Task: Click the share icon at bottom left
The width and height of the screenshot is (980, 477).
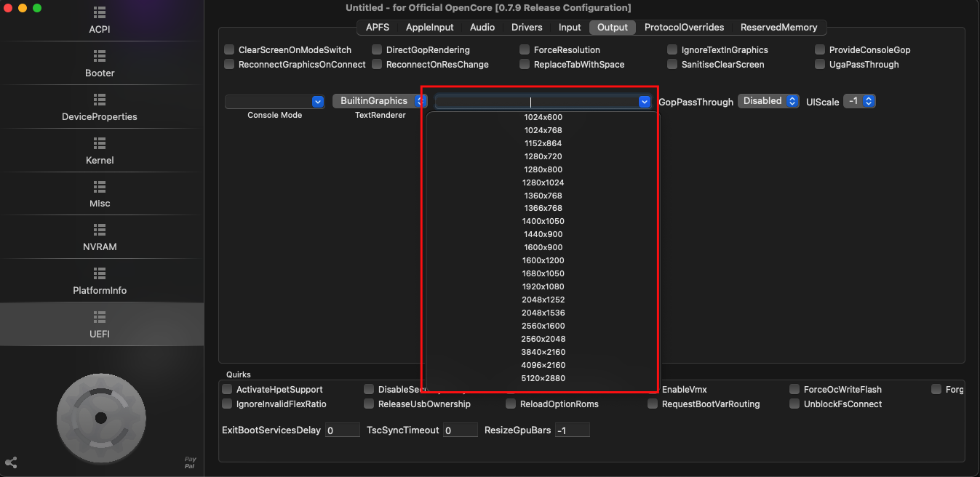Action: point(11,462)
